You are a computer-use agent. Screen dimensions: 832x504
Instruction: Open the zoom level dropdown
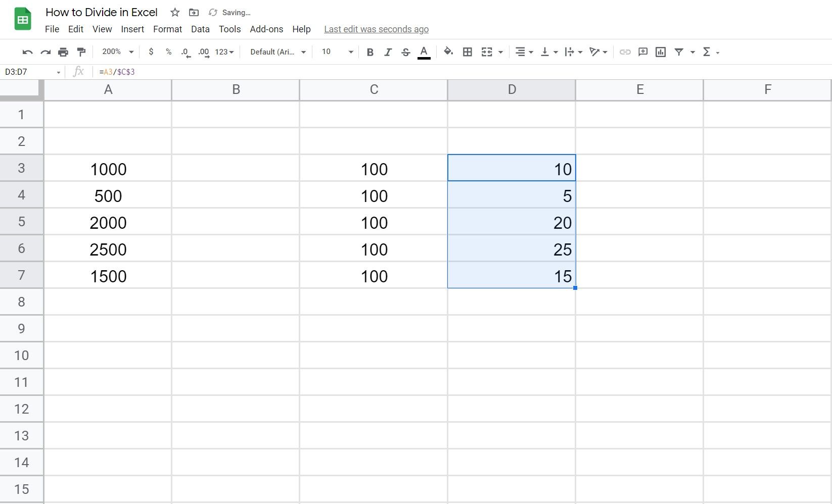click(x=116, y=52)
